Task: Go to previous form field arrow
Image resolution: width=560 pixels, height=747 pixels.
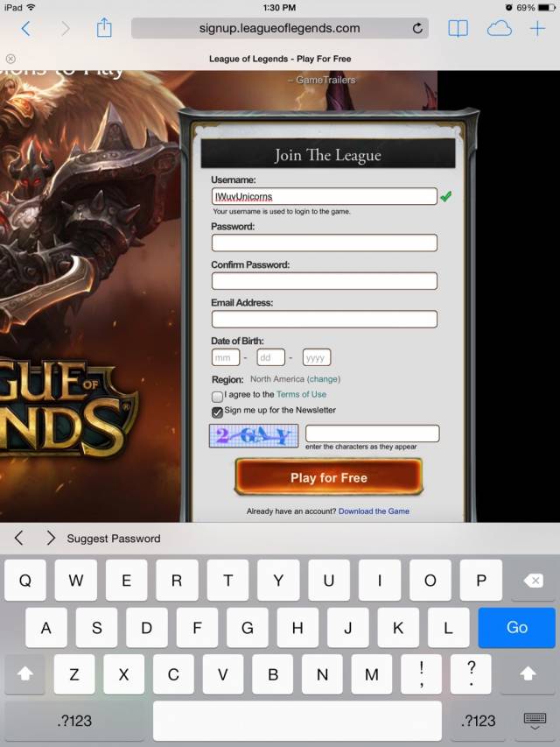Action: pos(18,539)
